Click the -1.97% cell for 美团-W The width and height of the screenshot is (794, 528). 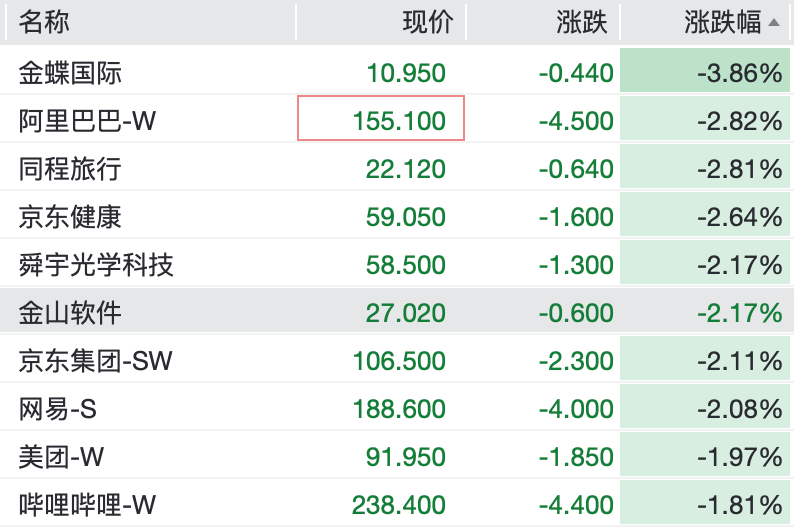pyautogui.click(x=740, y=457)
